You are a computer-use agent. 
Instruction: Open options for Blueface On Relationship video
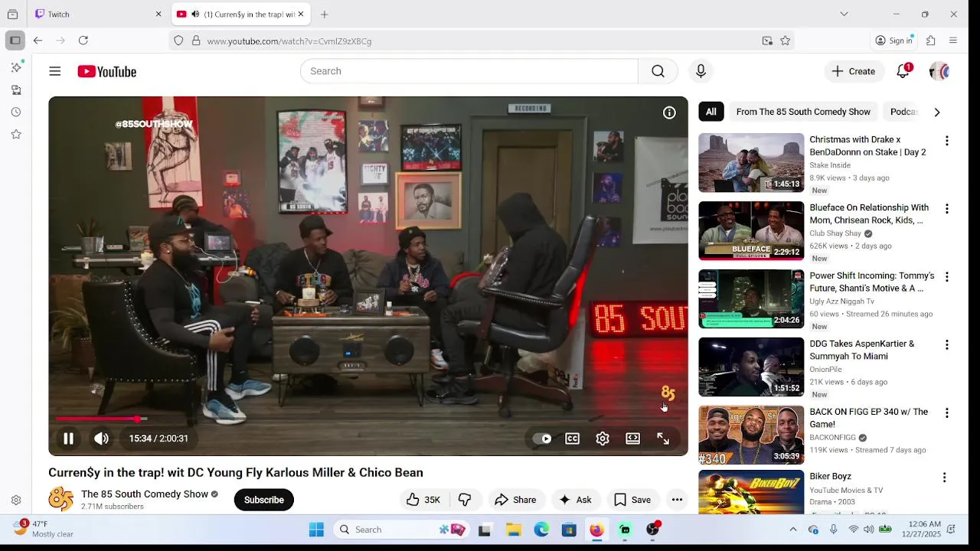click(947, 209)
